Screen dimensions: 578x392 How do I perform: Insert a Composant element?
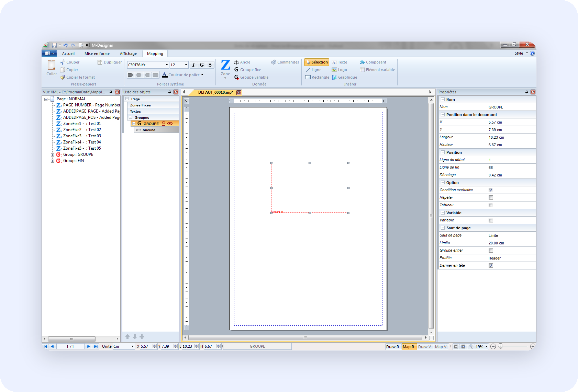point(373,62)
